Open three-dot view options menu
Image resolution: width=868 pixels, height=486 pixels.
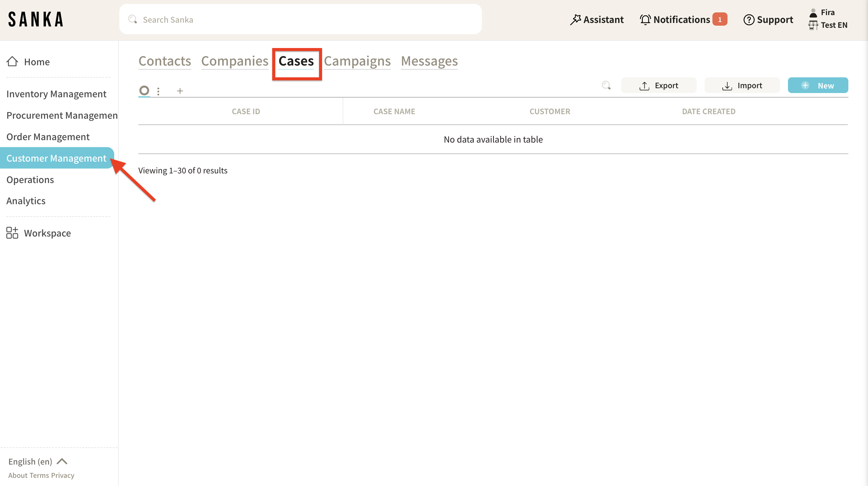point(158,91)
